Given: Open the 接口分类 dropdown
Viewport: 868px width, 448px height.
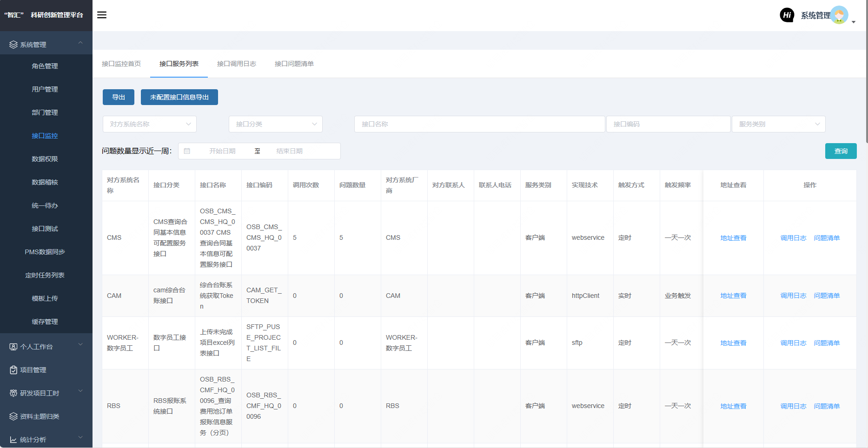Looking at the screenshot, I should click(275, 124).
